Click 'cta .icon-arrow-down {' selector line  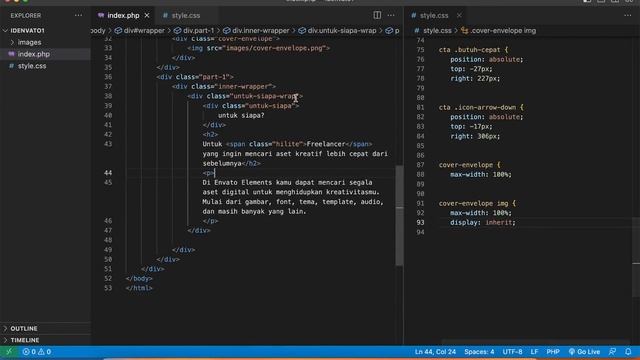pyautogui.click(x=481, y=107)
